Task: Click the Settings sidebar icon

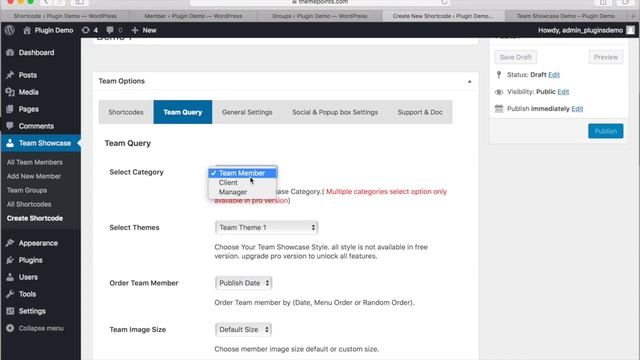Action: click(10, 311)
